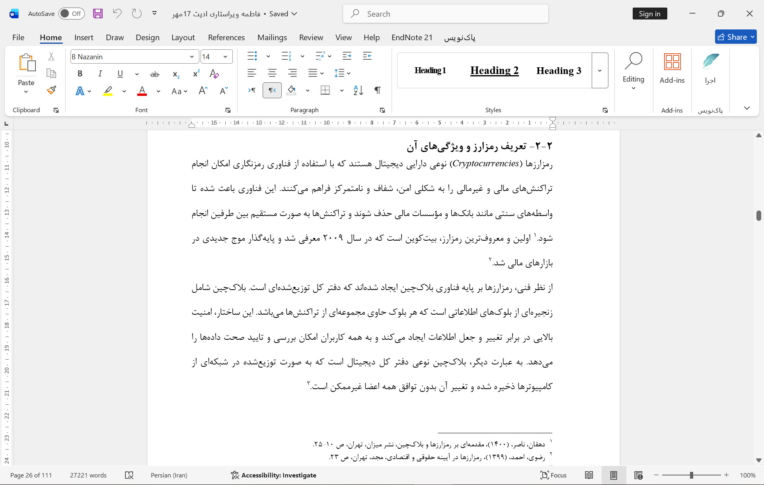Open the font size dropdown
Image resolution: width=764 pixels, height=485 pixels.
click(225, 57)
